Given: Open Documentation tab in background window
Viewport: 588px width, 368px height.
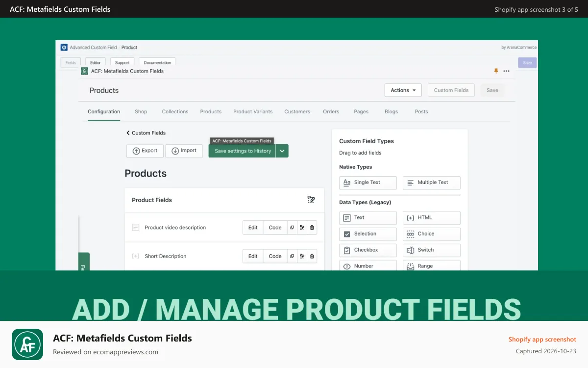Looking at the screenshot, I should [157, 63].
